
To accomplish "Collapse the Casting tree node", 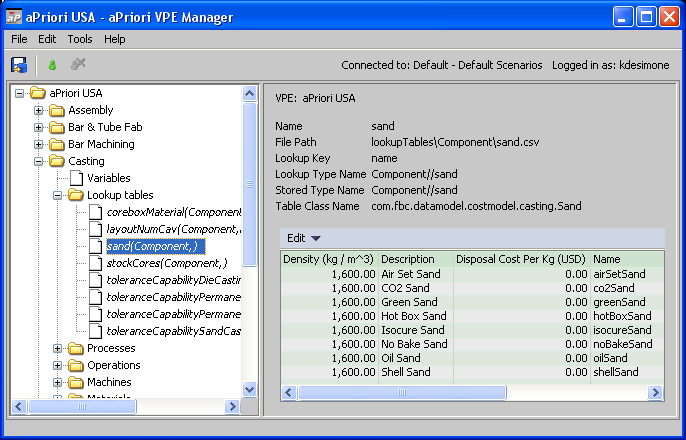I will click(40, 161).
